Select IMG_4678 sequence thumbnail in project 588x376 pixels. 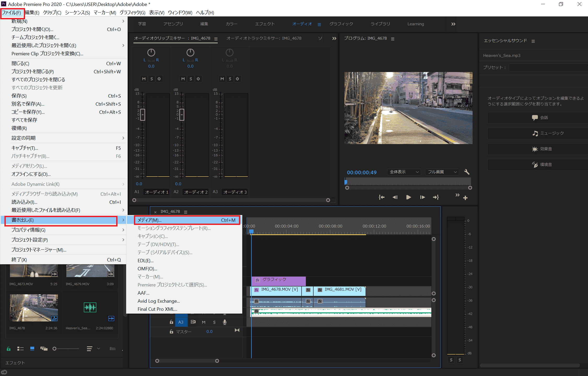(x=34, y=308)
